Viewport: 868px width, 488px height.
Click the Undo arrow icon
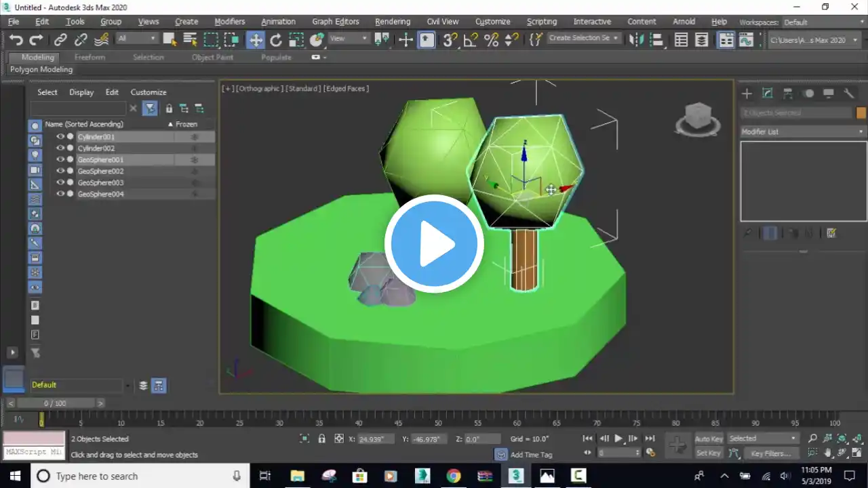click(x=16, y=40)
